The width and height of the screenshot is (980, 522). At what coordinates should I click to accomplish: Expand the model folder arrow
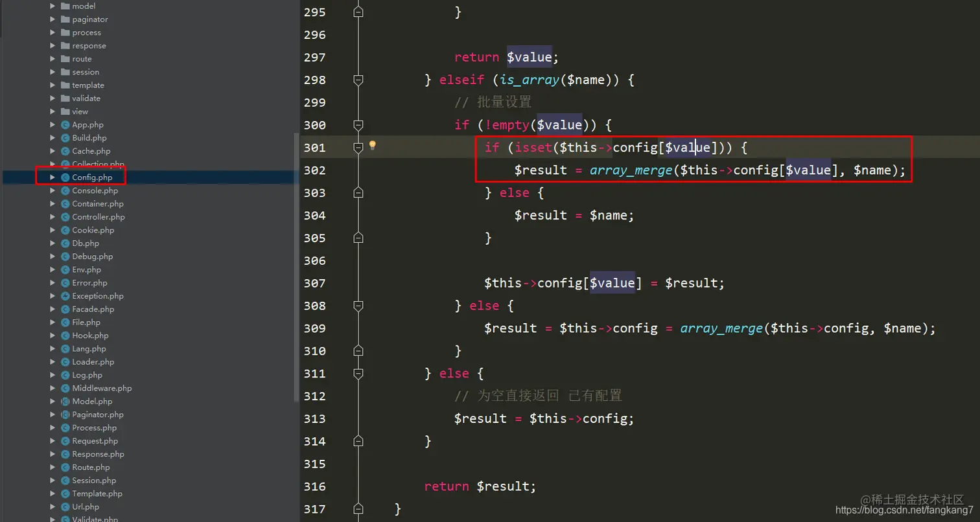[x=53, y=6]
